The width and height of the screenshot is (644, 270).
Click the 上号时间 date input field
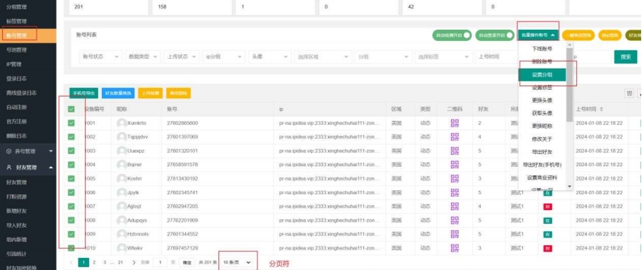(x=496, y=57)
